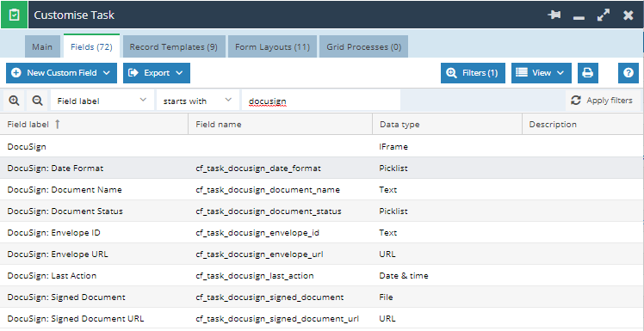Open the Record Templates (9) tab
644x331 pixels.
click(x=174, y=46)
